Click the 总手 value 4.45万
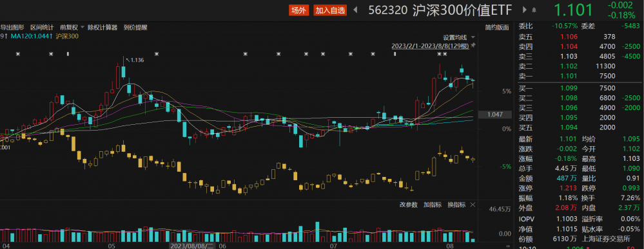This screenshot has height=249, width=644. 567,168
